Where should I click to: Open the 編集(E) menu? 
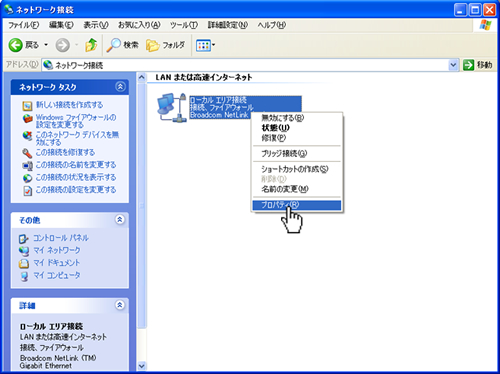[61, 25]
